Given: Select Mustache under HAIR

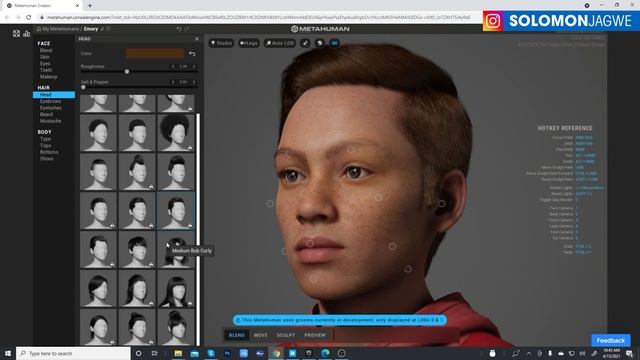Looking at the screenshot, I should 51,121.
